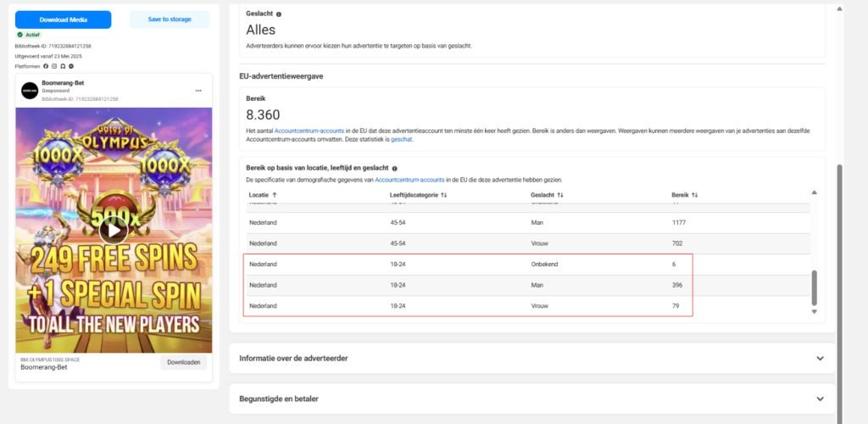The height and width of the screenshot is (424, 868).
Task: Play the Gates of Olympus ad video
Action: (x=114, y=231)
